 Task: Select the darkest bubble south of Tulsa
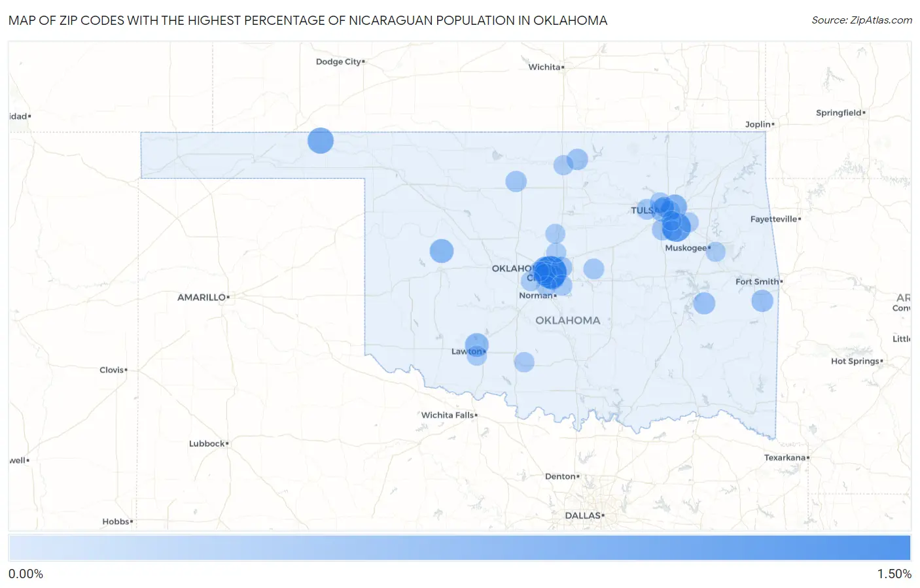point(676,227)
